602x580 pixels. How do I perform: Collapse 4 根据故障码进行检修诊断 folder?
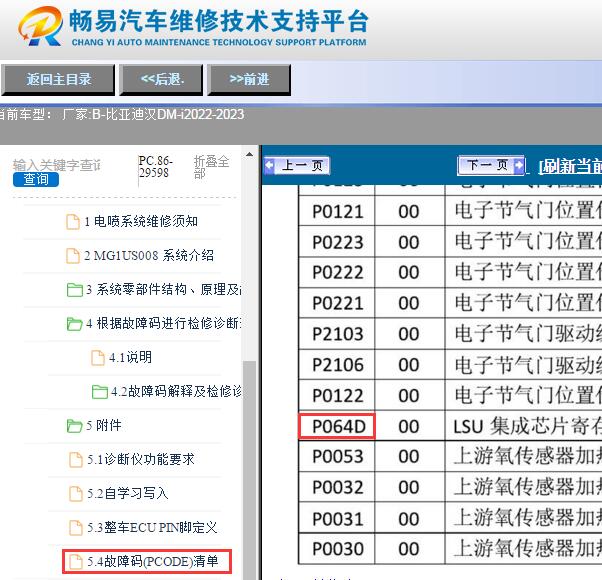click(164, 324)
